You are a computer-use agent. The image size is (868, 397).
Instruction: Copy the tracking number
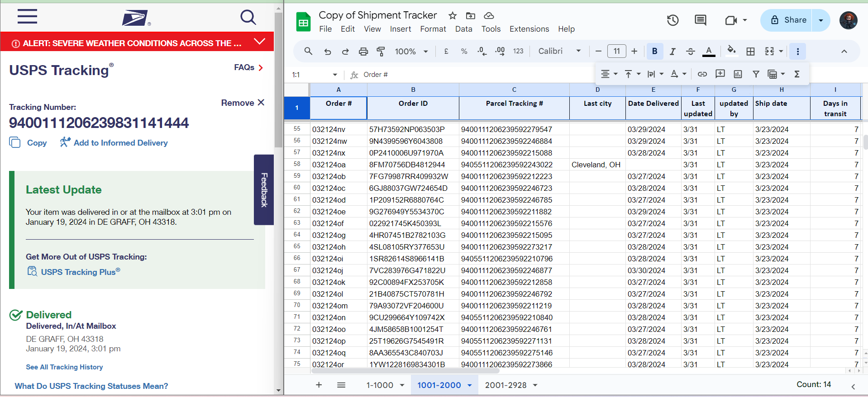click(x=28, y=143)
